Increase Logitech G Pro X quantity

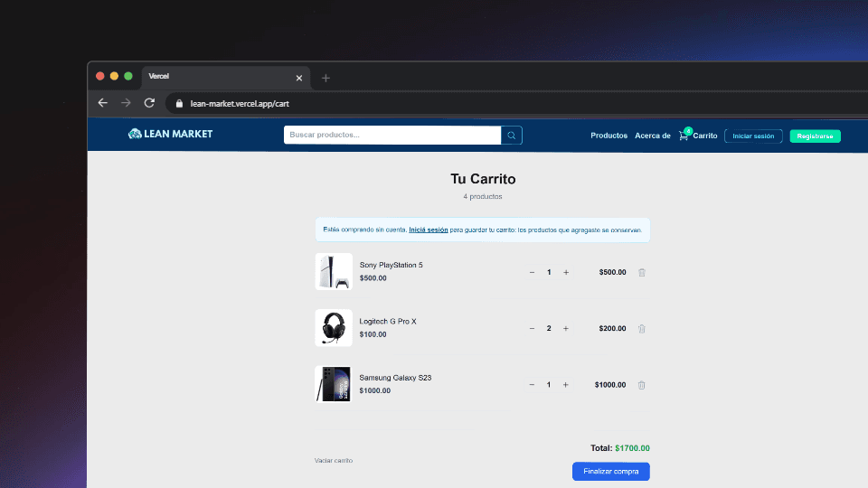coord(566,329)
